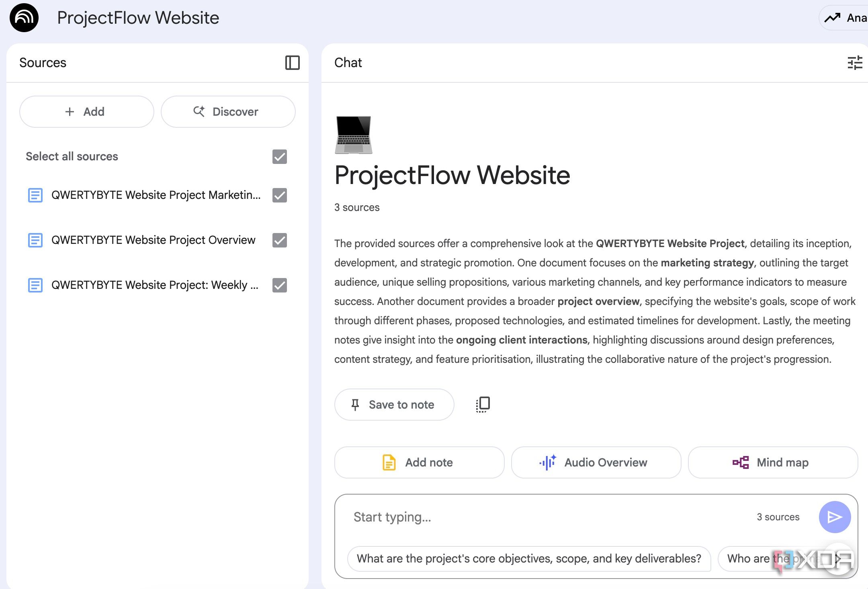Open the Marketing source document icon
Screen dimensions: 868x589
[x=35, y=195]
